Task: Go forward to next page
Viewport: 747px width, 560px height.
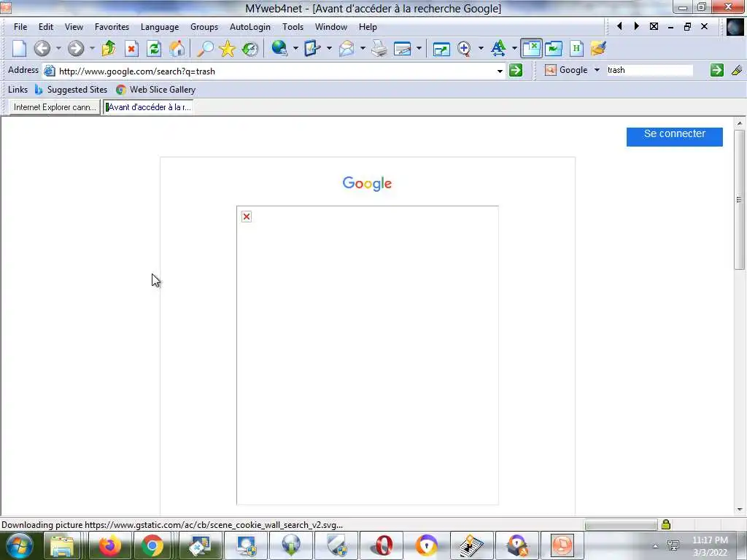Action: click(x=76, y=49)
